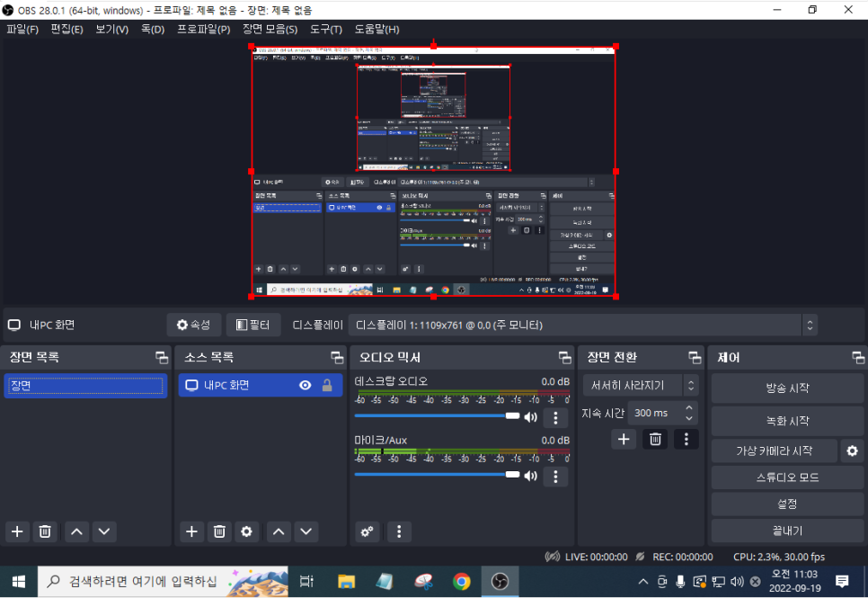Add a new source with the plus icon

(191, 531)
